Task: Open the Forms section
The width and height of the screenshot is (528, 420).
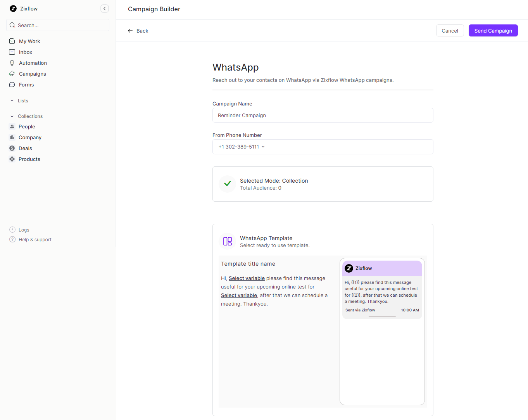Action: [26, 85]
